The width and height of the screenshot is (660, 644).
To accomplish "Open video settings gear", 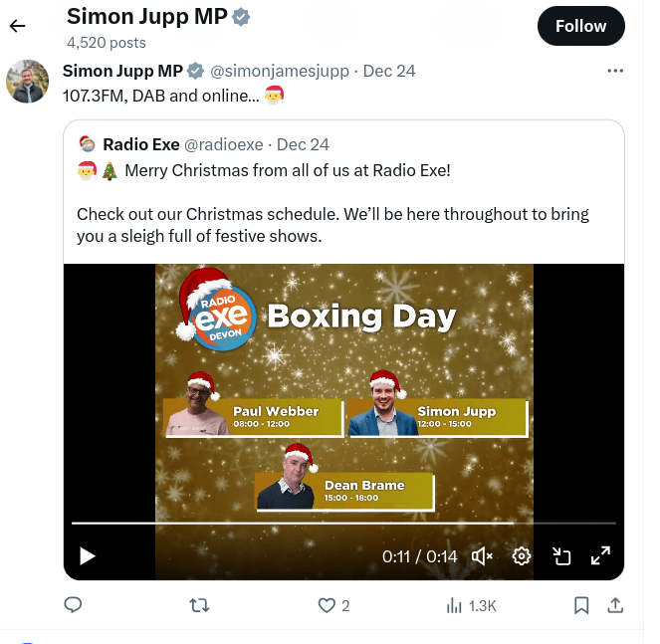I will 522,556.
